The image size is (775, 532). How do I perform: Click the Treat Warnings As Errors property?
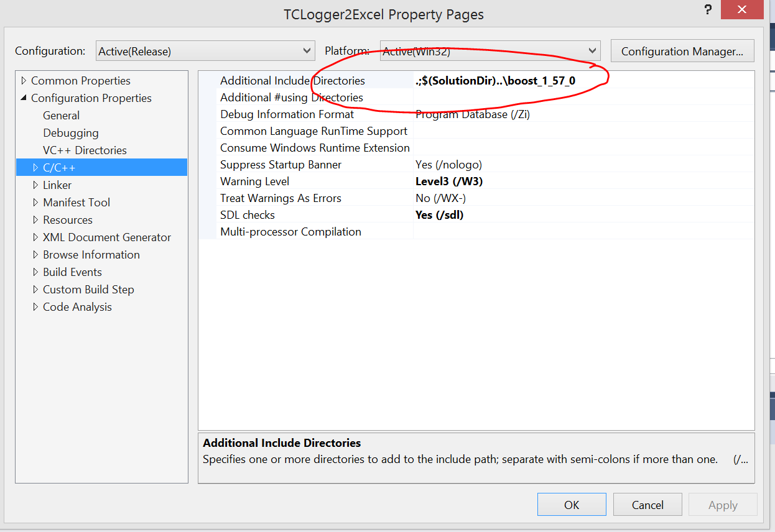click(281, 198)
